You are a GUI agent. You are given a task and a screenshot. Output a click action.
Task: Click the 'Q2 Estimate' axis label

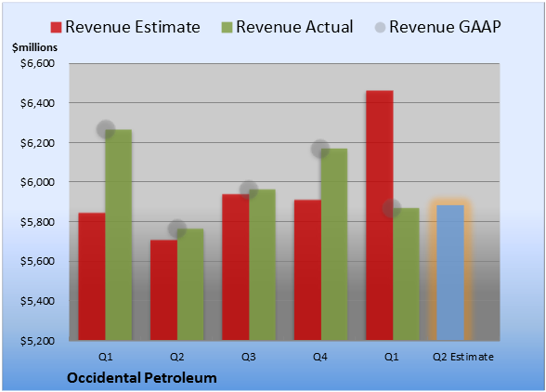(x=463, y=357)
